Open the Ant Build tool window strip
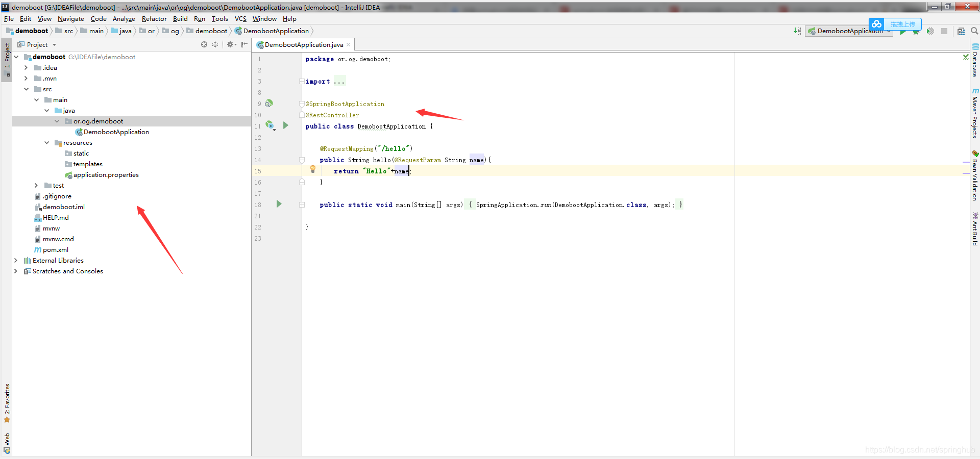The image size is (980, 459). pos(975,229)
